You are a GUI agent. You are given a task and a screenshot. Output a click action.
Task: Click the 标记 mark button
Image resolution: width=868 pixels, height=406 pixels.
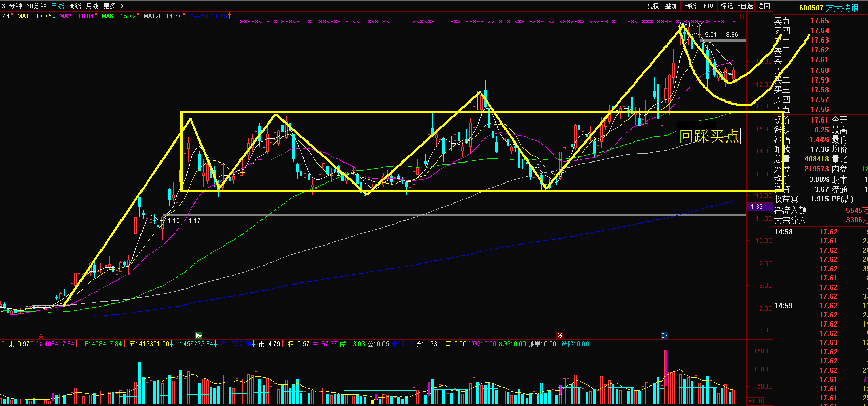click(726, 6)
